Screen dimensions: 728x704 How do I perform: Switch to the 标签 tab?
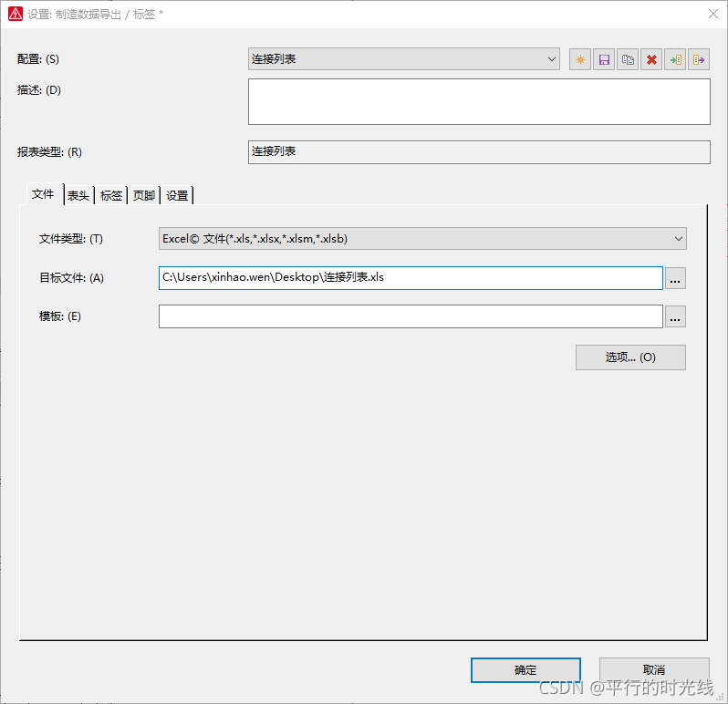(x=111, y=195)
